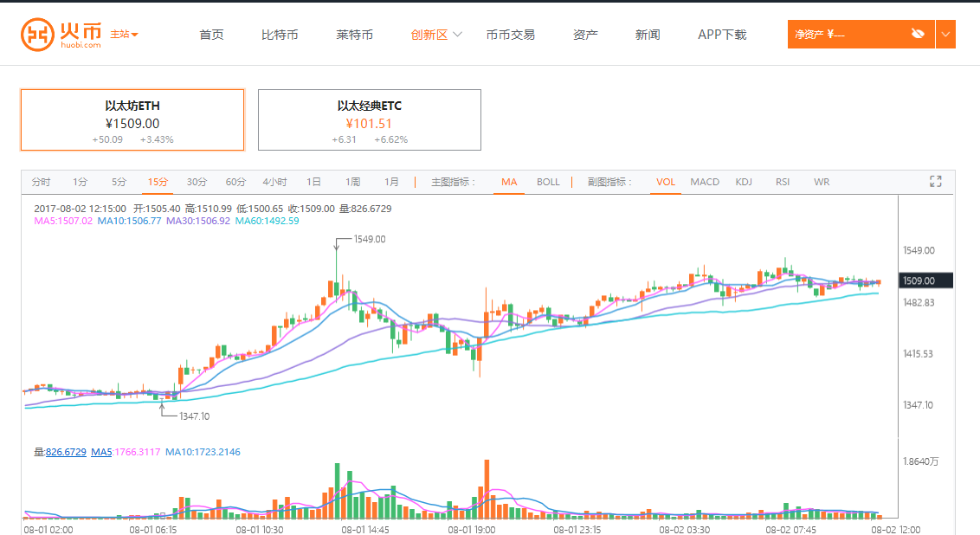Open the 币币交易 page

tap(510, 35)
